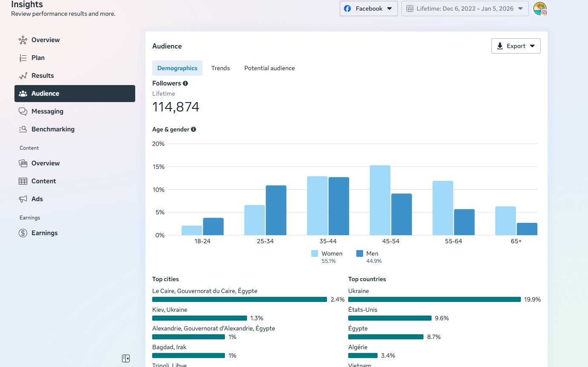Select the Demographics tab
Image resolution: width=588 pixels, height=367 pixels.
[177, 68]
